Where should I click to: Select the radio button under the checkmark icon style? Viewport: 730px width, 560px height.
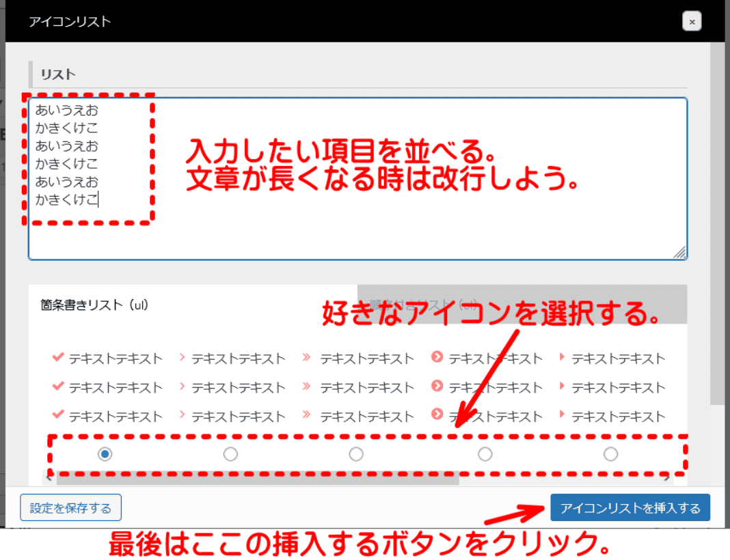105,453
